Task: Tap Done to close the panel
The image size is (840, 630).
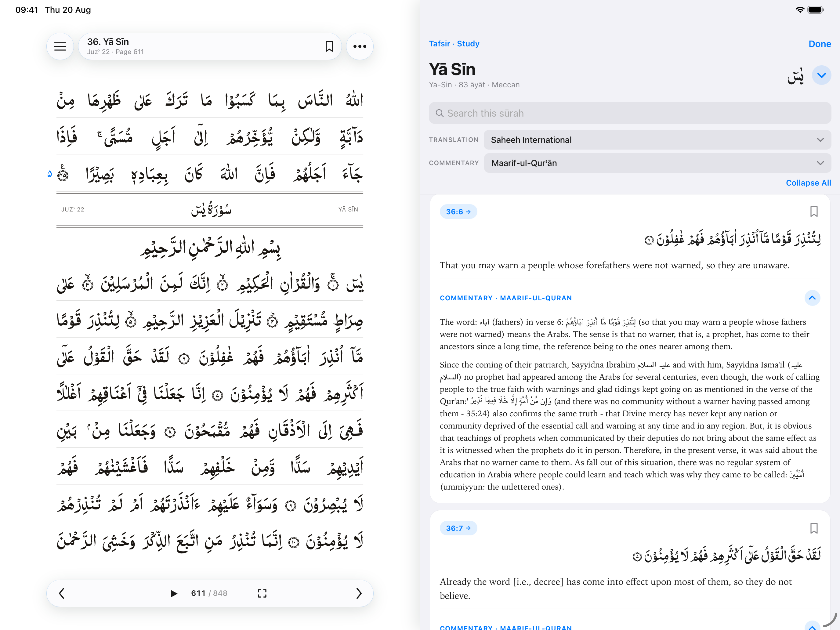Action: (820, 44)
